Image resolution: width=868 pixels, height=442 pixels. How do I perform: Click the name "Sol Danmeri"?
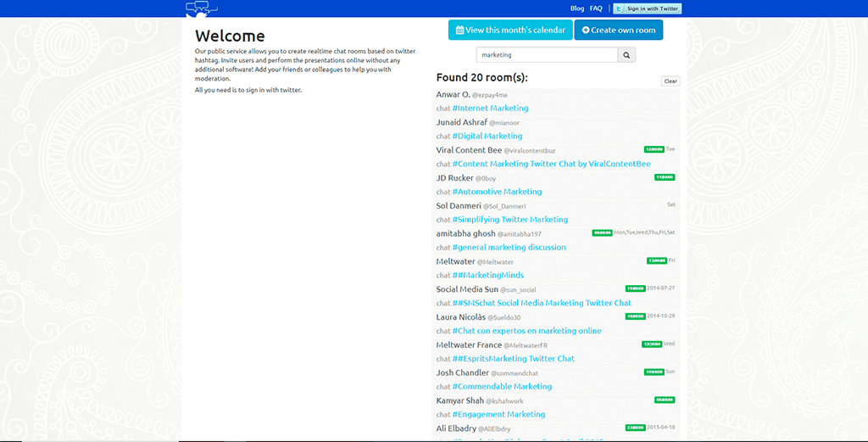(x=459, y=205)
